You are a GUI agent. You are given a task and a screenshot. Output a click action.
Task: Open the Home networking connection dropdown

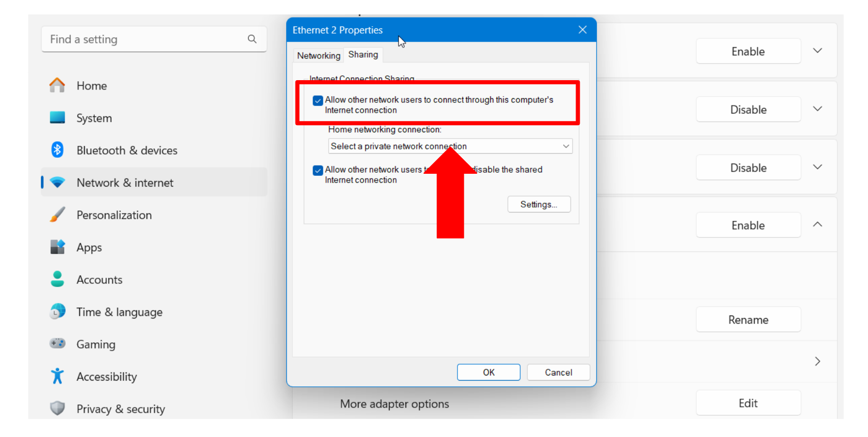450,146
